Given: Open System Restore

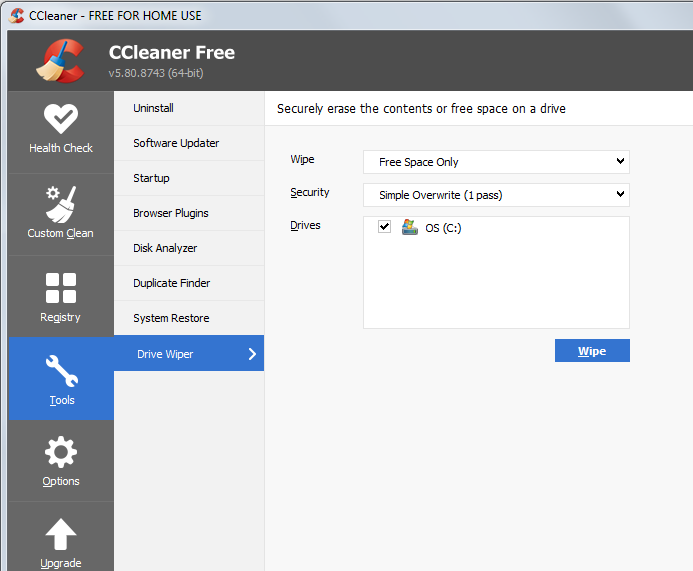Looking at the screenshot, I should click(189, 318).
